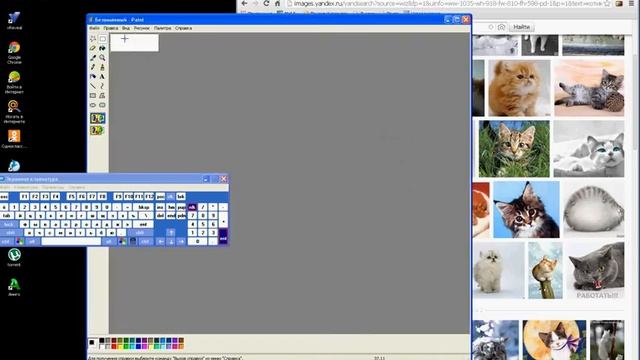Open the Файл menu in Paint
This screenshot has height=360, width=640.
pos(95,28)
